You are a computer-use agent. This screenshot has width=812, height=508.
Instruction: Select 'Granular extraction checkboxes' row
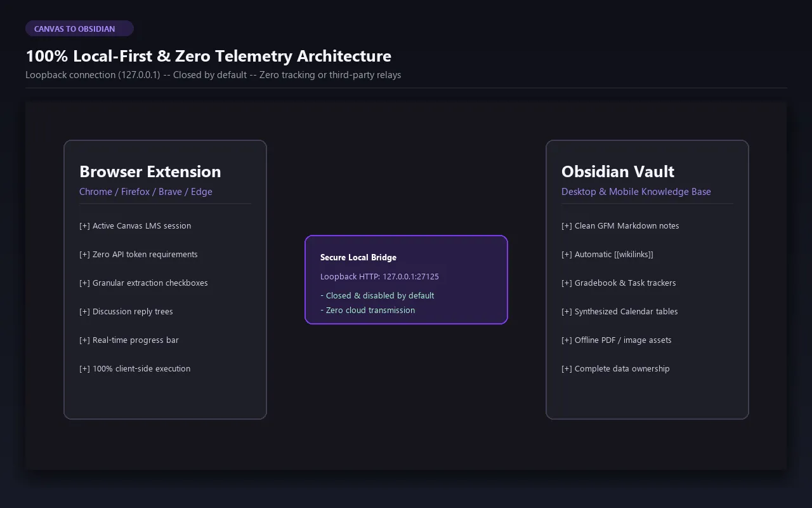[x=143, y=283]
